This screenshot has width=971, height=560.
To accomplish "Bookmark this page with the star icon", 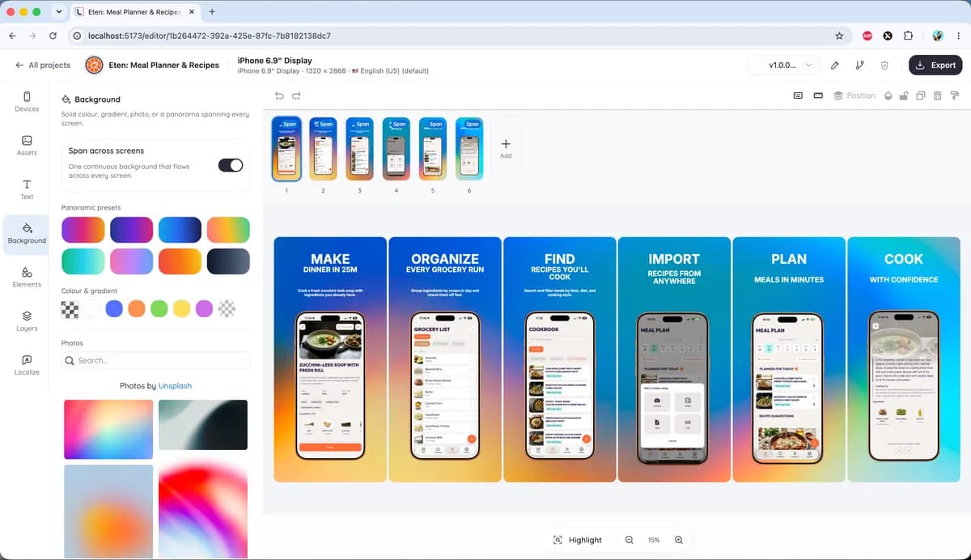I will pyautogui.click(x=839, y=36).
